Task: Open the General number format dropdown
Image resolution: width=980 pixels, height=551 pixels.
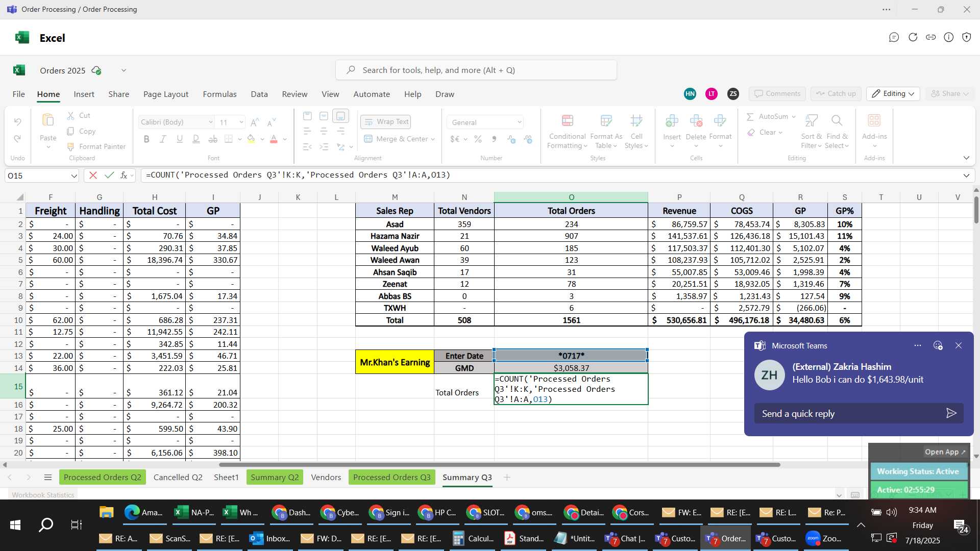Action: (519, 122)
